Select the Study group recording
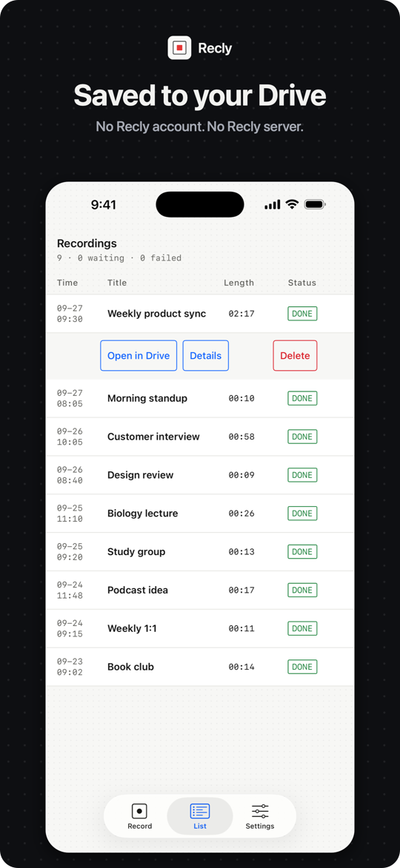Viewport: 400px width, 868px height. [x=200, y=552]
